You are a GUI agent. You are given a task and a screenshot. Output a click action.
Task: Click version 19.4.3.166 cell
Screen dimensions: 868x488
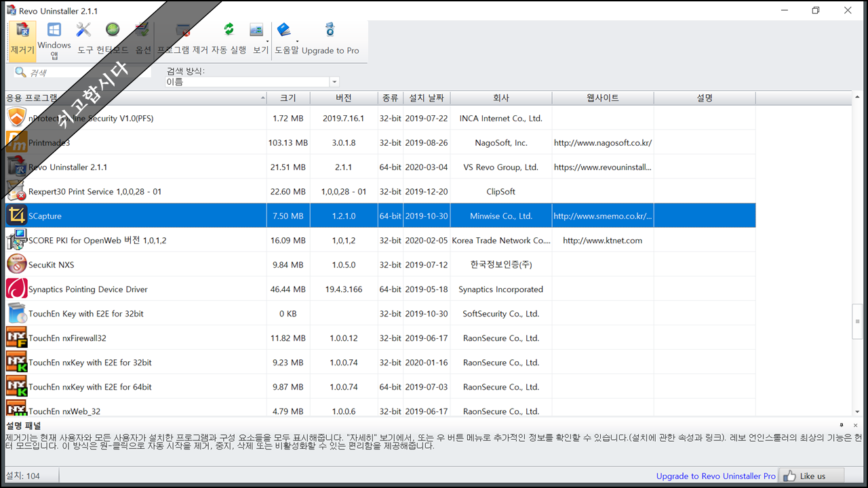tap(344, 289)
